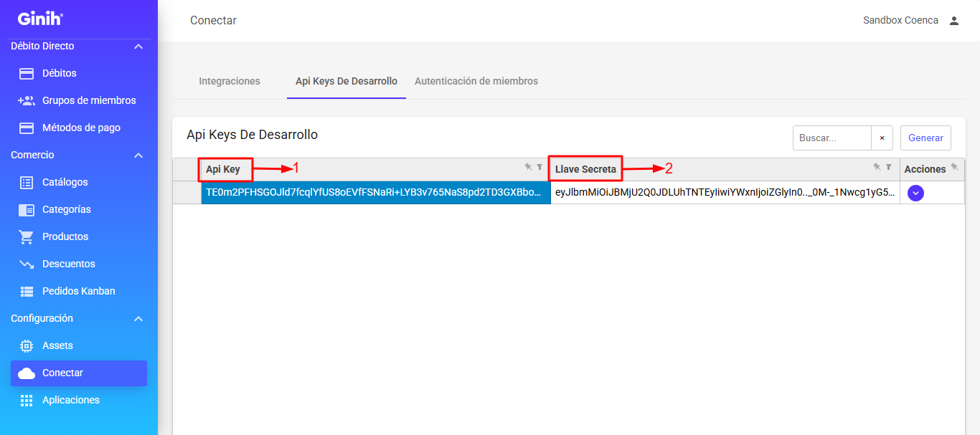980x435 pixels.
Task: Click the Descuentos trending-down icon
Action: [x=27, y=264]
